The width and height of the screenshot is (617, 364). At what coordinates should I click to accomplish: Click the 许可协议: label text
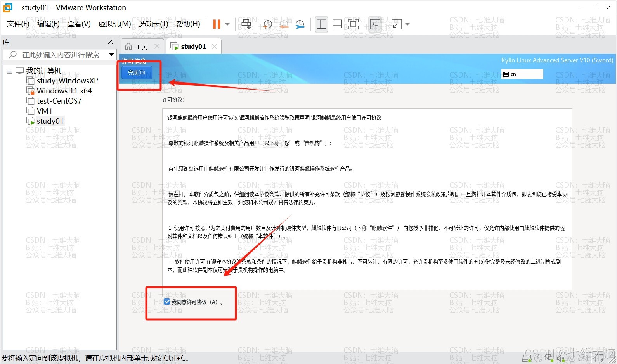(173, 100)
